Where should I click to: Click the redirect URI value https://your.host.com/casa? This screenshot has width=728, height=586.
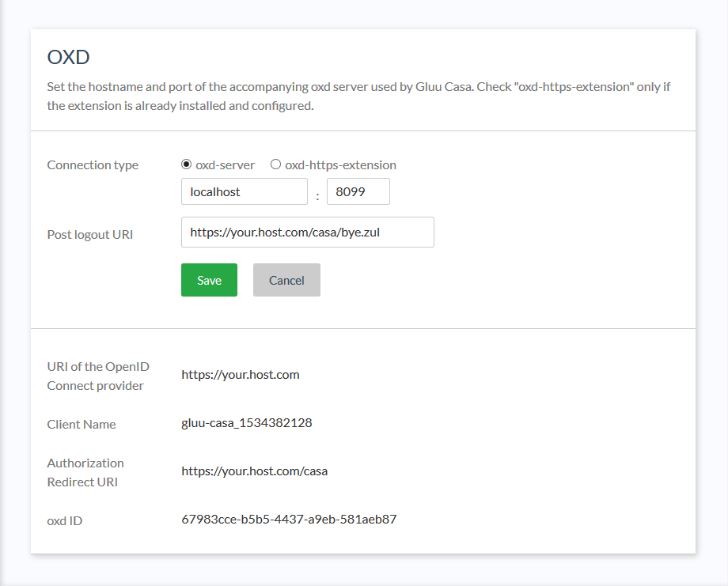[x=254, y=471]
